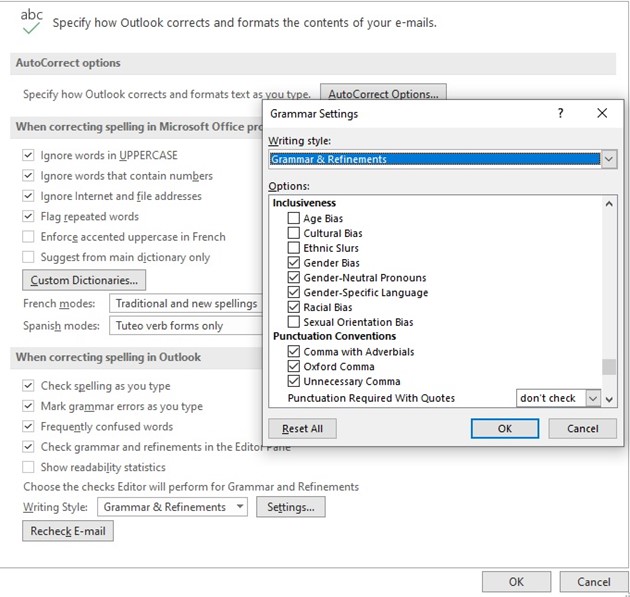Viewport: 630px width, 597px height.
Task: Toggle the Gender-Neutral Pronouns checkbox
Action: (x=294, y=277)
